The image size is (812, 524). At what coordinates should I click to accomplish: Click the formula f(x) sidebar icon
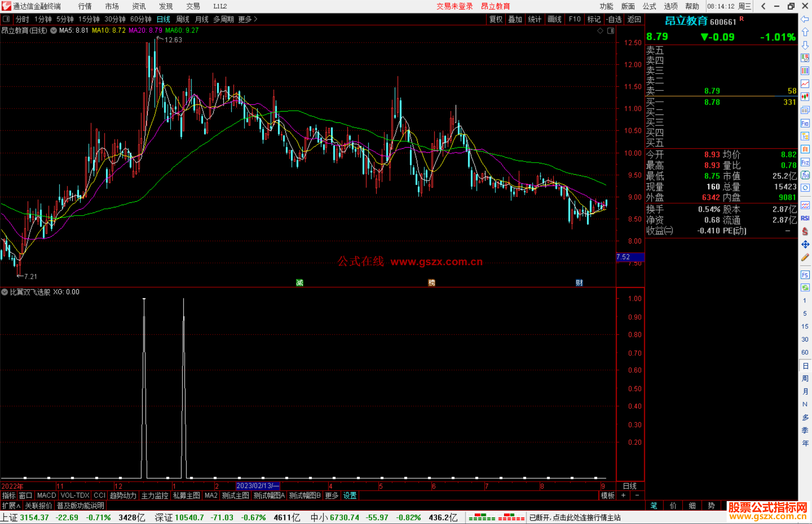point(805,175)
